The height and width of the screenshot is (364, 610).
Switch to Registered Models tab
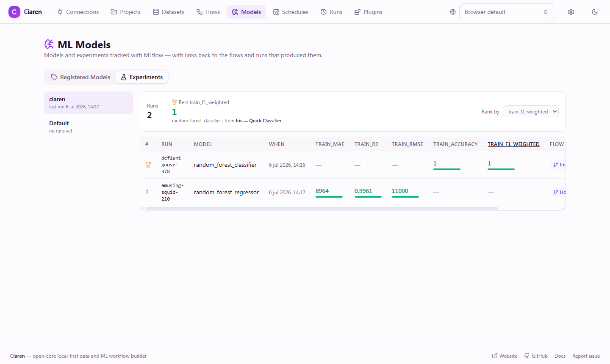pyautogui.click(x=80, y=77)
